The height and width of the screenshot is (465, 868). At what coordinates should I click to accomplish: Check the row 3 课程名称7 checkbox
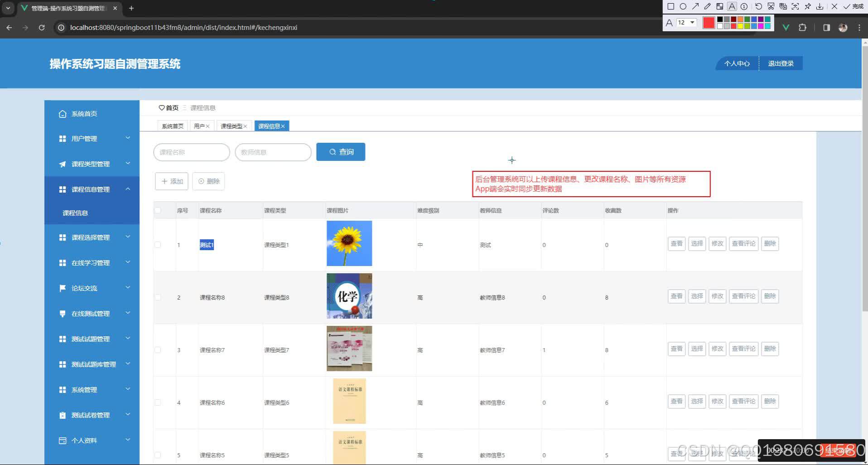[x=158, y=350]
